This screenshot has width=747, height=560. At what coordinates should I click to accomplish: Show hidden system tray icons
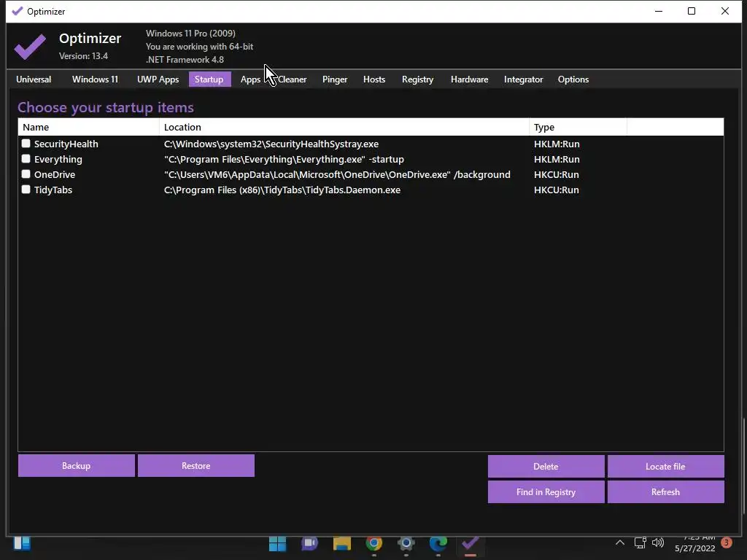(x=620, y=542)
